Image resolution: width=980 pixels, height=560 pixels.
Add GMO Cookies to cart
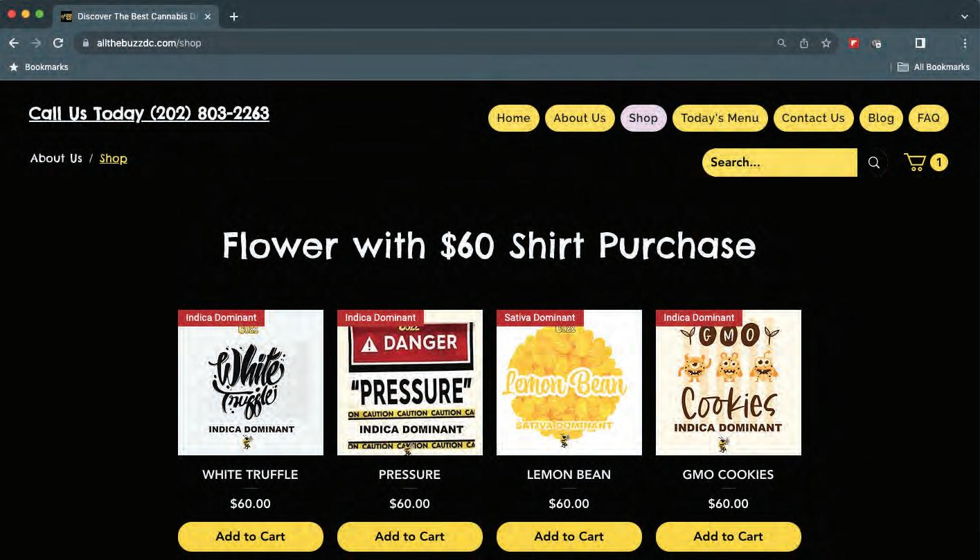coord(729,536)
